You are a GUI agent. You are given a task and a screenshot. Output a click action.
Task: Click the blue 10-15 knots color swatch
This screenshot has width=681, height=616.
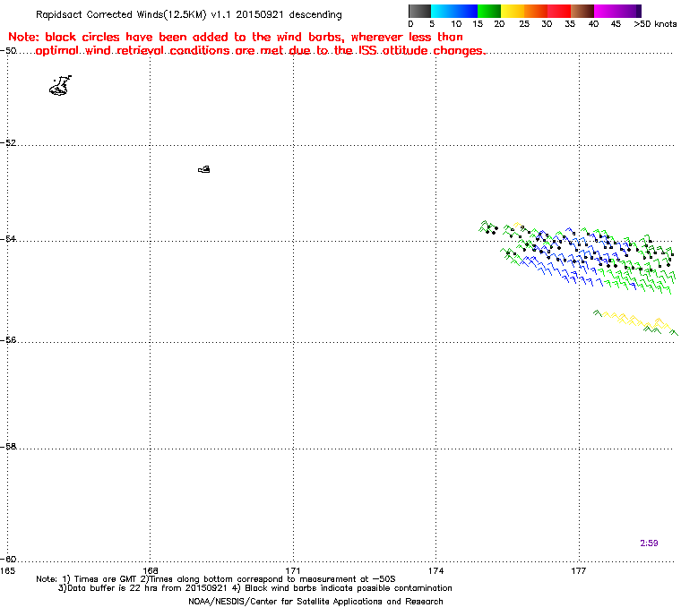pyautogui.click(x=466, y=11)
